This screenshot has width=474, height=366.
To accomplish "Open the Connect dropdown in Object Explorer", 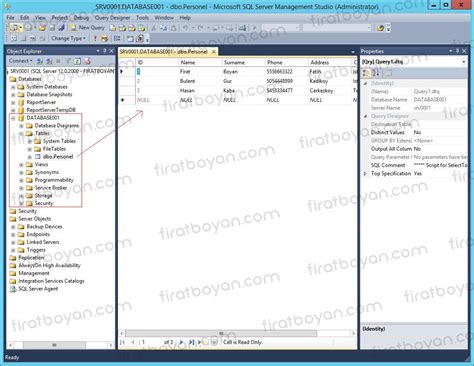I will [21, 61].
